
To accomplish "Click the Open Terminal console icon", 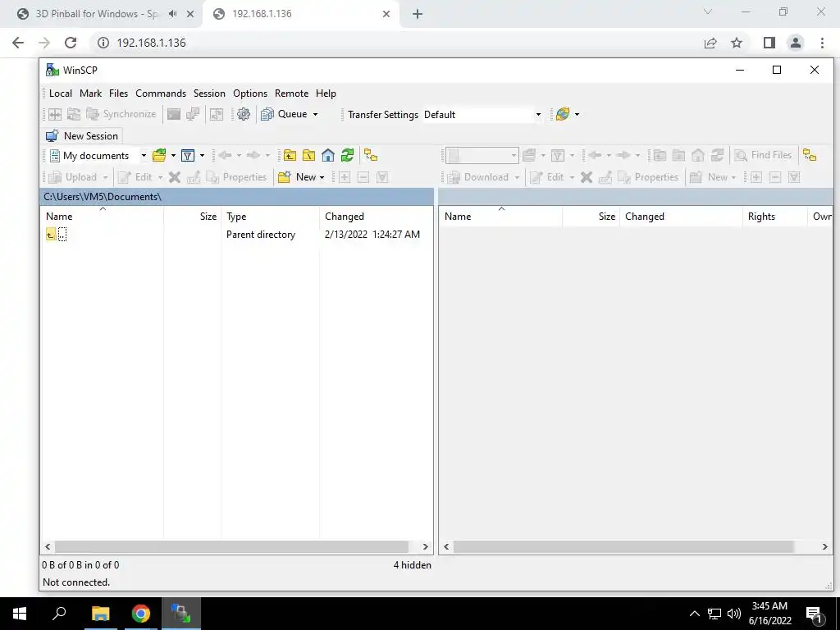I will click(x=174, y=114).
